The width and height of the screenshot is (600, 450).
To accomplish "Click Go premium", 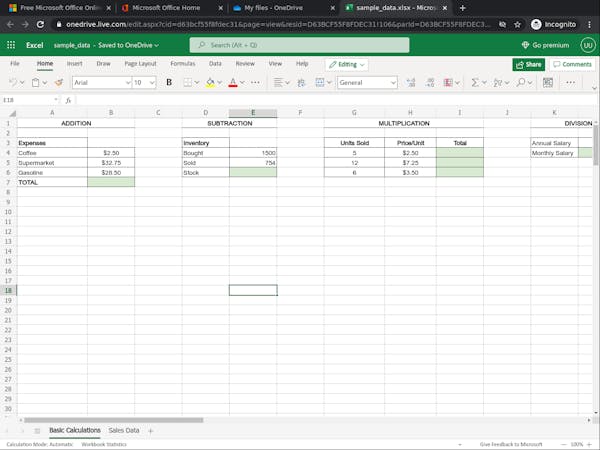I will pyautogui.click(x=545, y=45).
